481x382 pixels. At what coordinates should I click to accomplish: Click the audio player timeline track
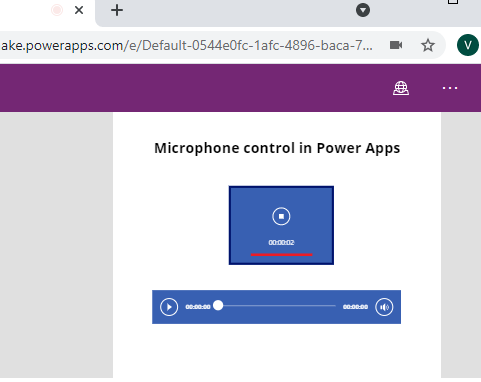click(x=277, y=305)
